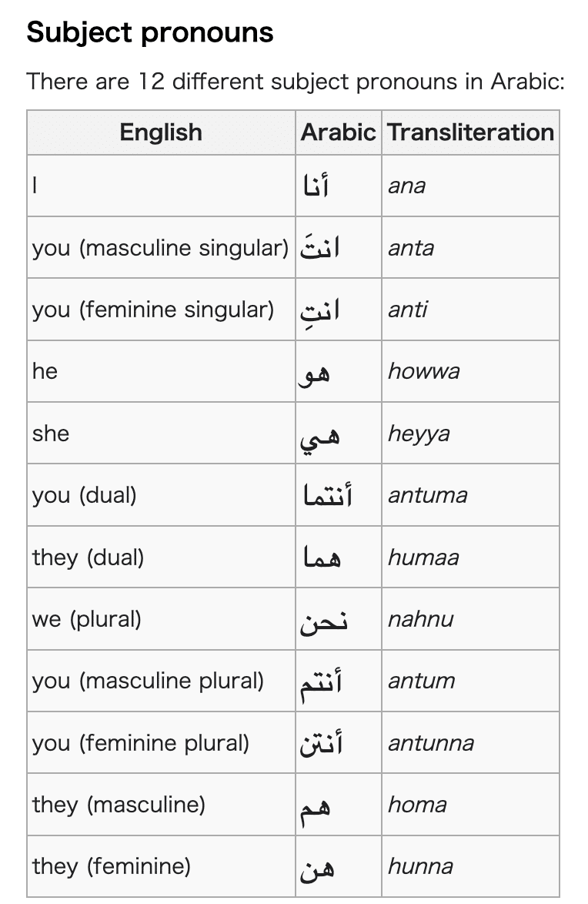Click the Arabic column header
The image size is (588, 904).
tap(338, 132)
